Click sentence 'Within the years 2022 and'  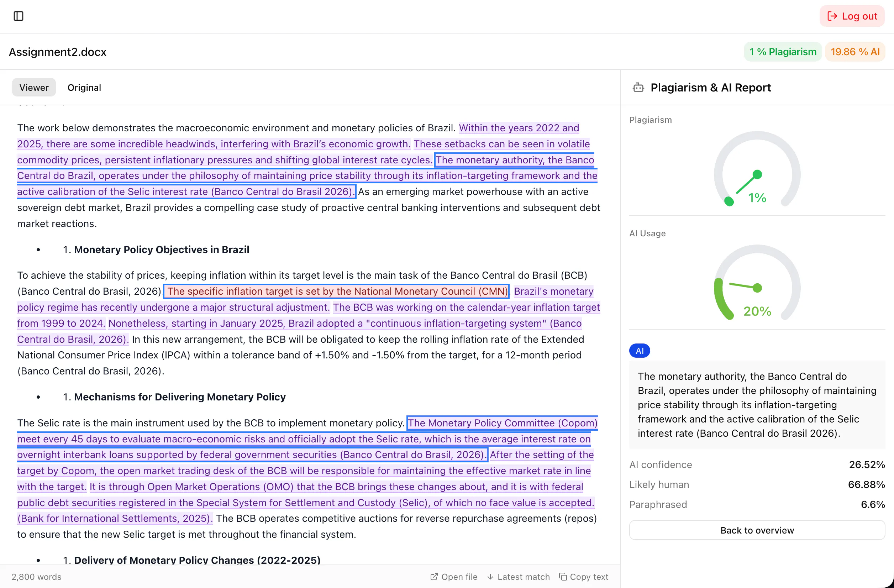point(519,128)
